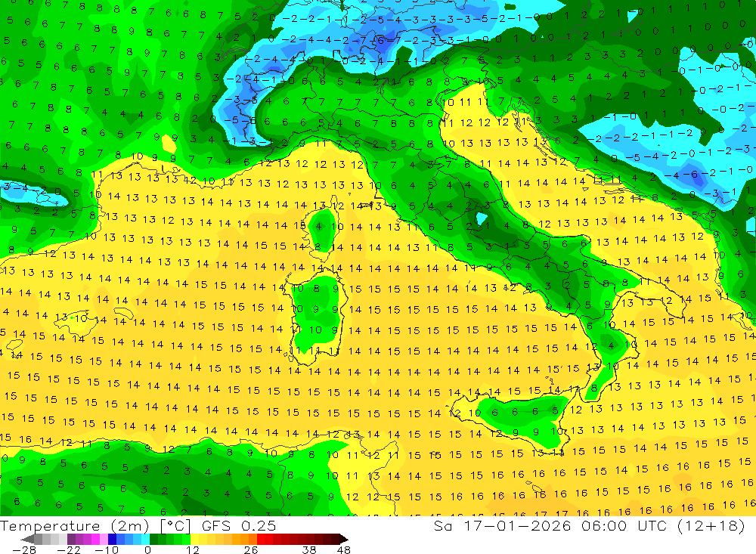
Task: Click the 'GFS 0.25' model label
Action: point(239,526)
